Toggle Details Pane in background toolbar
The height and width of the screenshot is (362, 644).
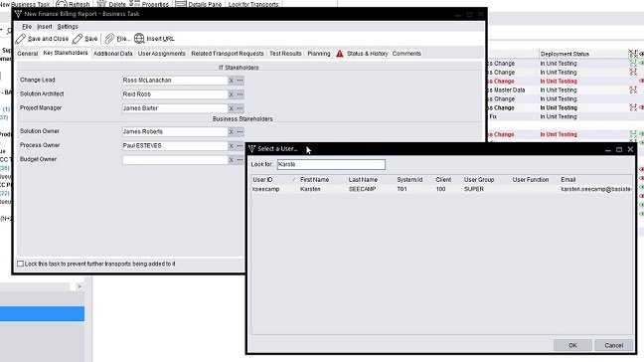tap(199, 4)
